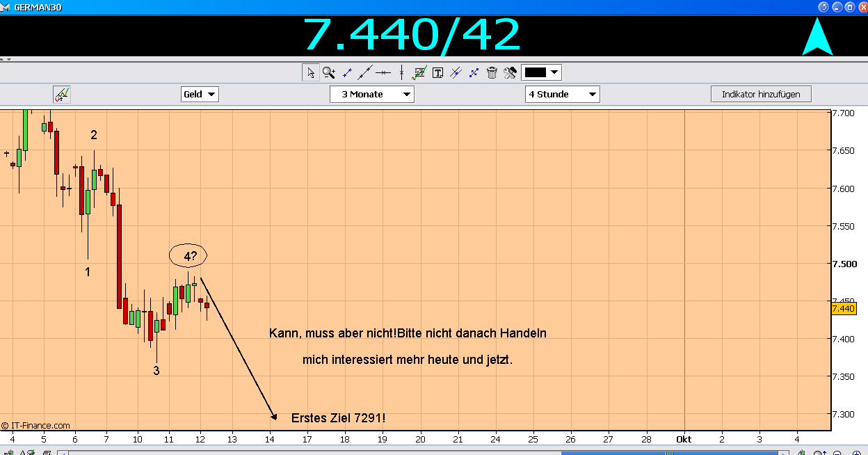The image size is (868, 455).
Task: Select the vertical line tool
Action: [401, 72]
